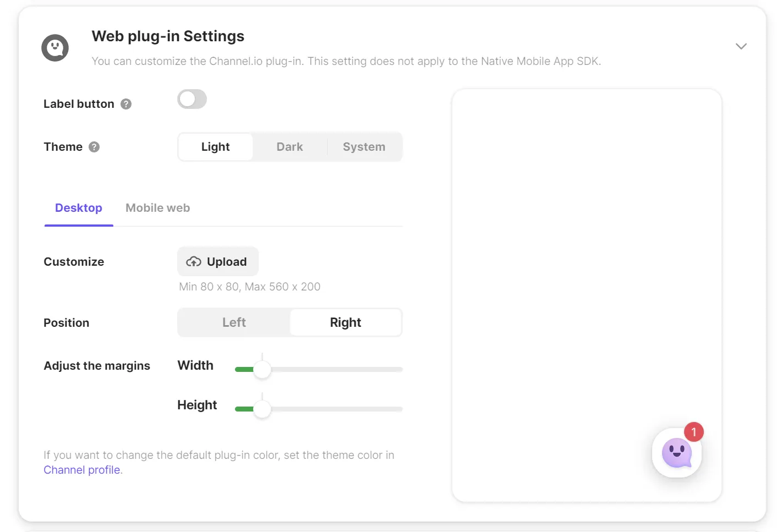782x532 pixels.
Task: Collapse the Web plug-in Settings section
Action: coord(741,46)
